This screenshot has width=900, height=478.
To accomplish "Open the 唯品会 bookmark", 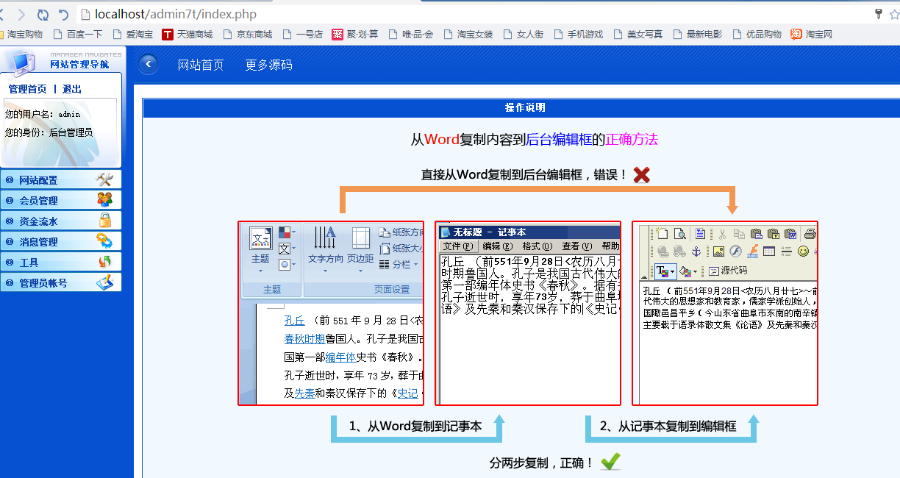I will click(x=411, y=34).
